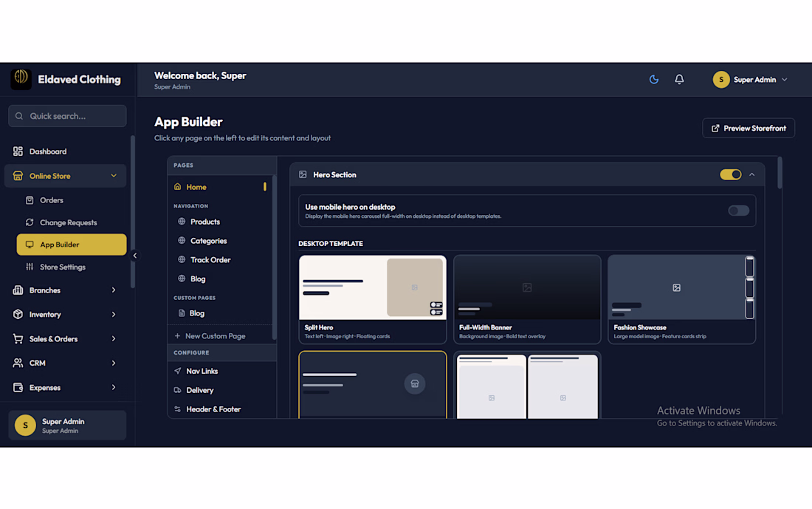
Task: Expand the Sales & Orders submenu arrow
Action: click(114, 339)
